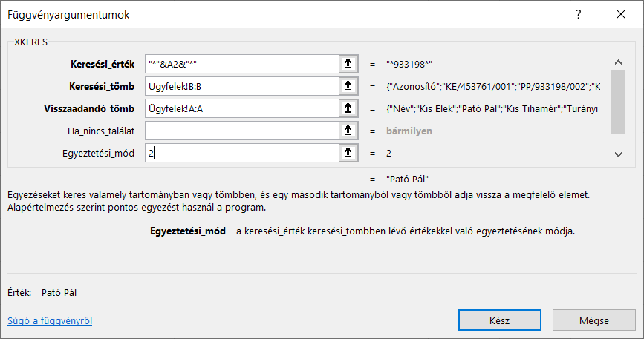This screenshot has height=339, width=644.
Task: Click the Egyeztetési_mód input field
Action: [240, 154]
